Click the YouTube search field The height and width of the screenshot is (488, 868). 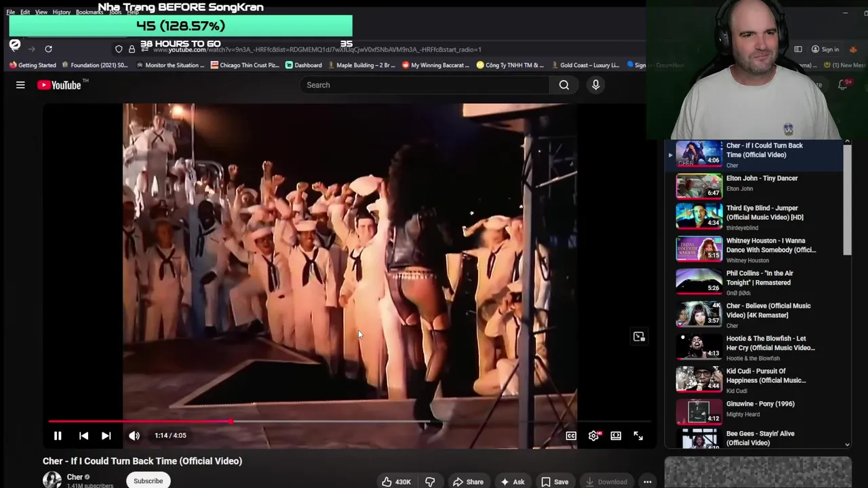coord(425,85)
